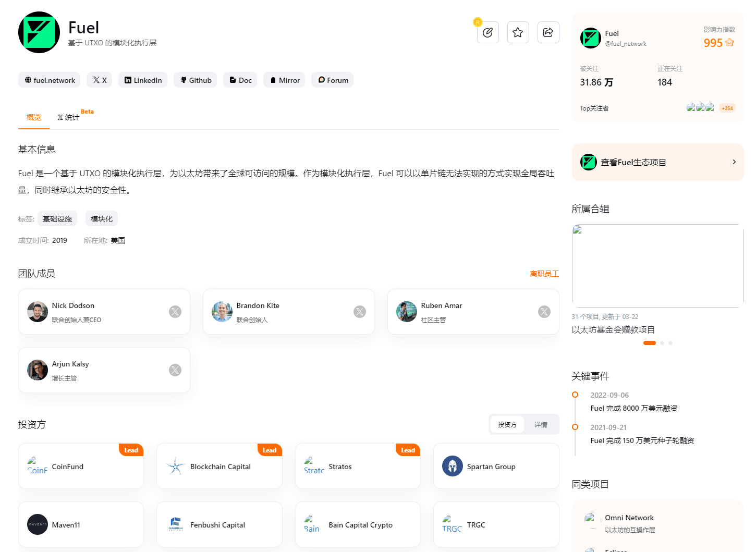Image resolution: width=756 pixels, height=552 pixels.
Task: Select the 概览 tab
Action: click(x=34, y=117)
